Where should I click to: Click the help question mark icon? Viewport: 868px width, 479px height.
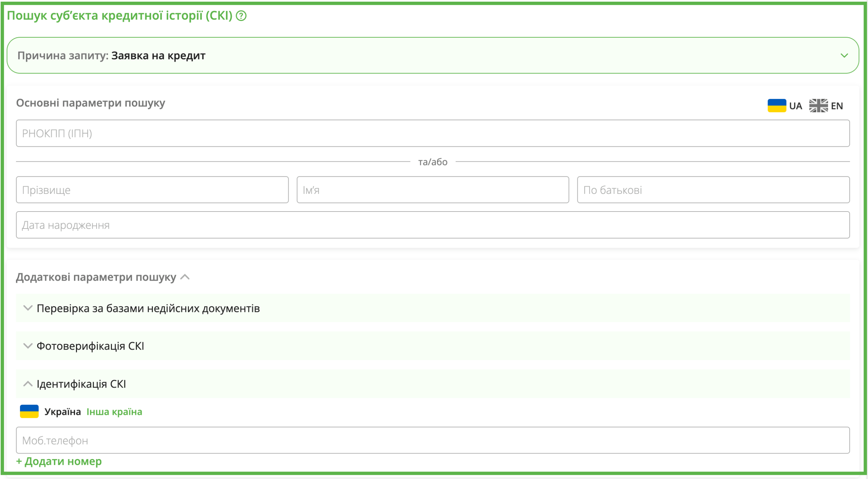tap(241, 16)
